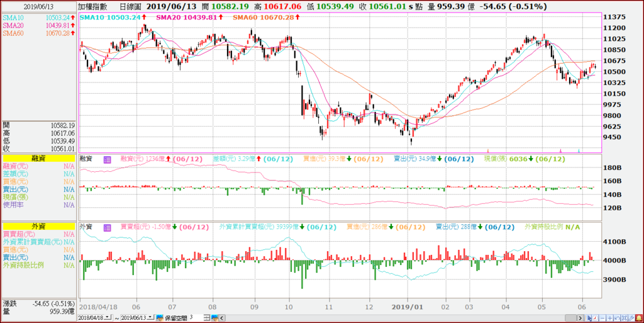Click the 保留空間 value field

click(x=196, y=318)
